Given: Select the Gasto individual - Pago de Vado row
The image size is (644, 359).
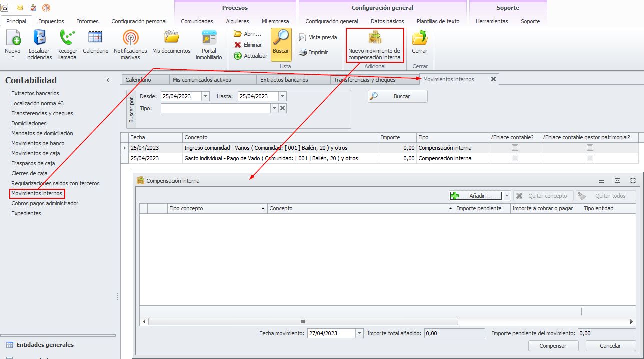Looking at the screenshot, I should click(x=379, y=158).
